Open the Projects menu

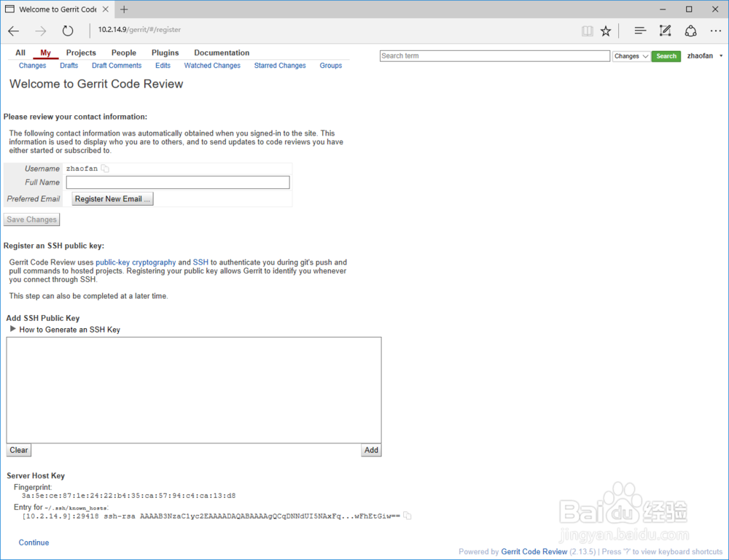pyautogui.click(x=81, y=52)
